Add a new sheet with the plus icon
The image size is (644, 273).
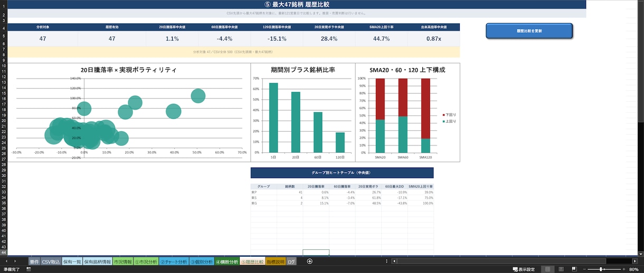[x=310, y=261]
